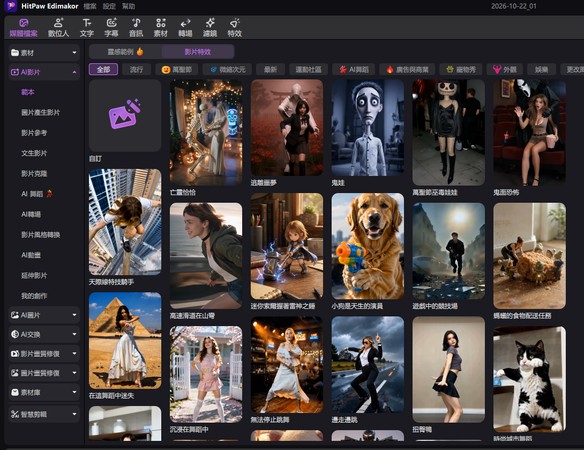This screenshot has width=584, height=450.
Task: Select the 廣告與商業 category filter
Action: click(407, 69)
